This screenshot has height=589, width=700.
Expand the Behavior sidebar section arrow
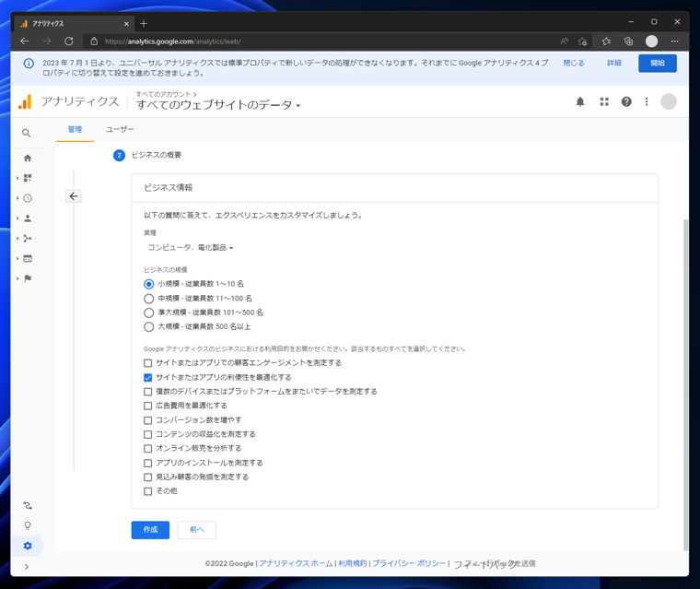[17, 258]
